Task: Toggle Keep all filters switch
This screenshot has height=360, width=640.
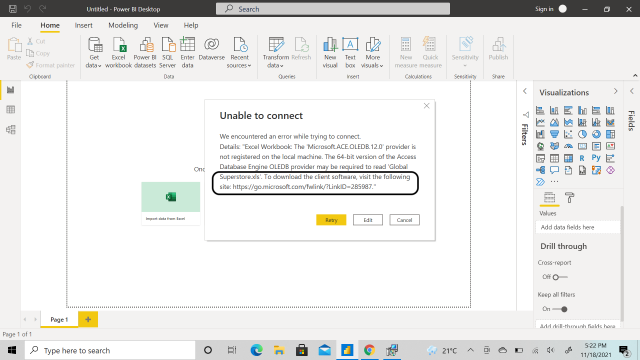Action: [x=560, y=309]
